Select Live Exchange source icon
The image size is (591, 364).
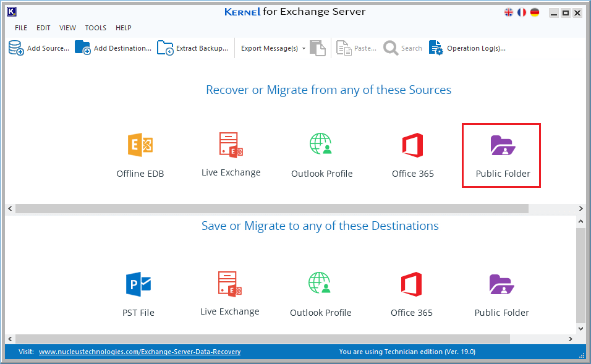[231, 145]
